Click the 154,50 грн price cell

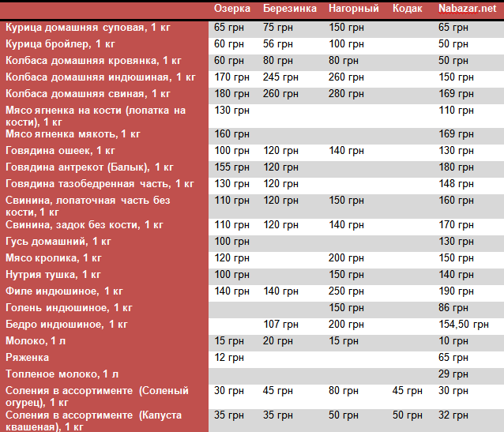pyautogui.click(x=464, y=324)
